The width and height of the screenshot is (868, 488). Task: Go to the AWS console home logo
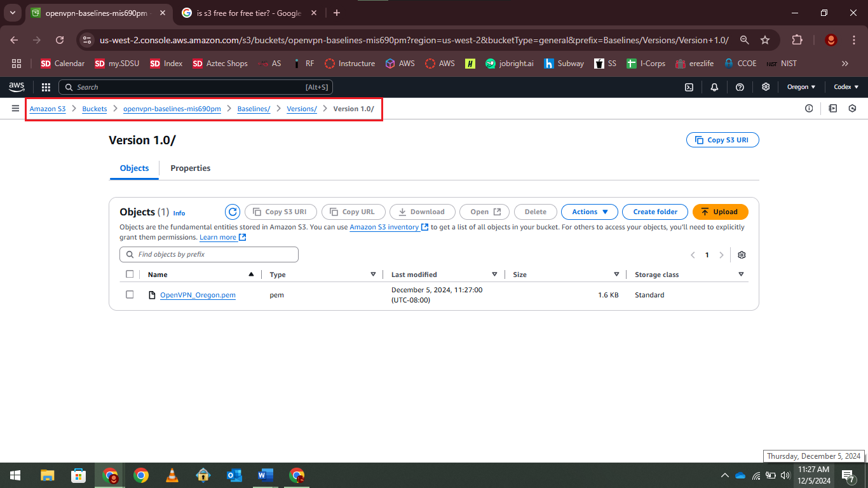click(x=17, y=87)
